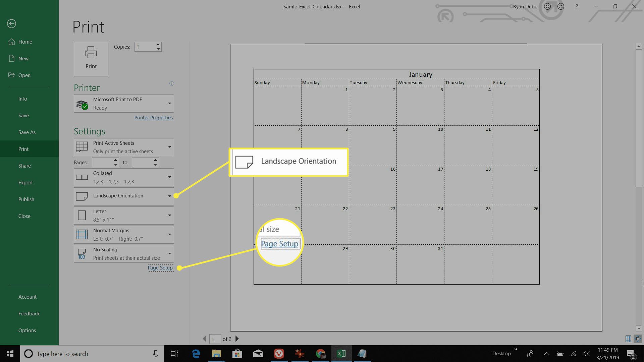Click the Print Active Sheets icon
The width and height of the screenshot is (644, 362).
click(82, 147)
